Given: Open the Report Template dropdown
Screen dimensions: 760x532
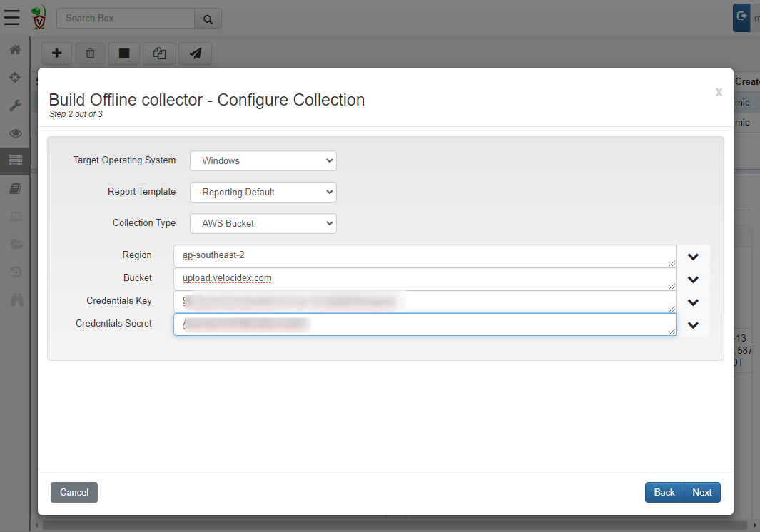Looking at the screenshot, I should [263, 192].
